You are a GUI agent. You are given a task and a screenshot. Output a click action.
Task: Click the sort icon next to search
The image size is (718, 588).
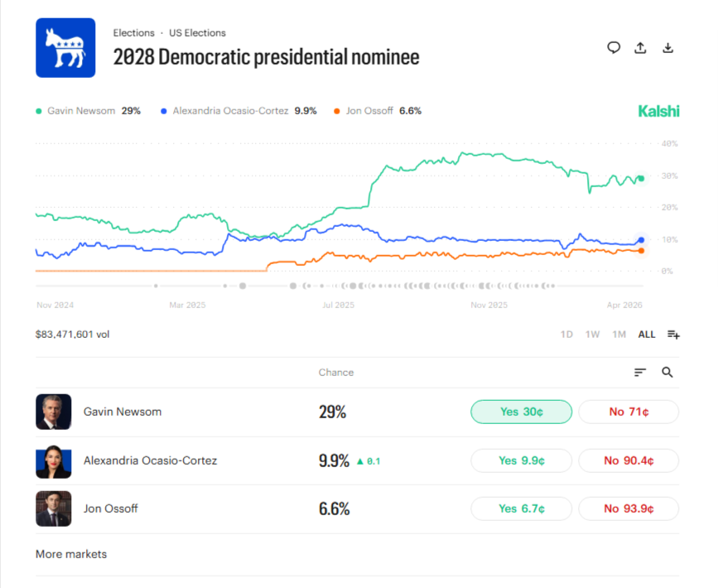click(x=639, y=373)
